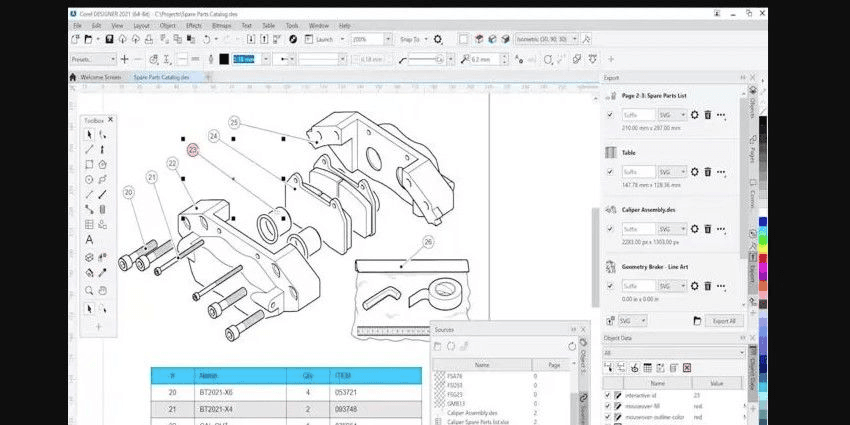Select the Eyedropper tool in the Toolbox

click(x=102, y=273)
